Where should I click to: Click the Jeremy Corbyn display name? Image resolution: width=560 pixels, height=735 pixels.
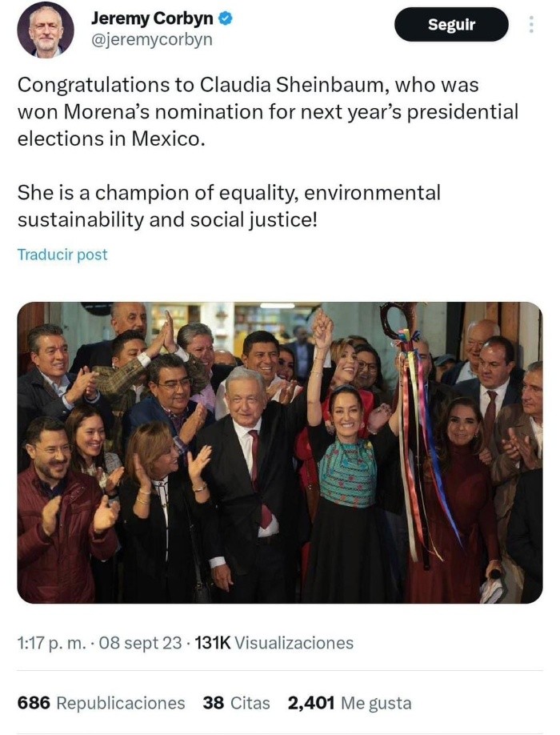click(x=154, y=18)
